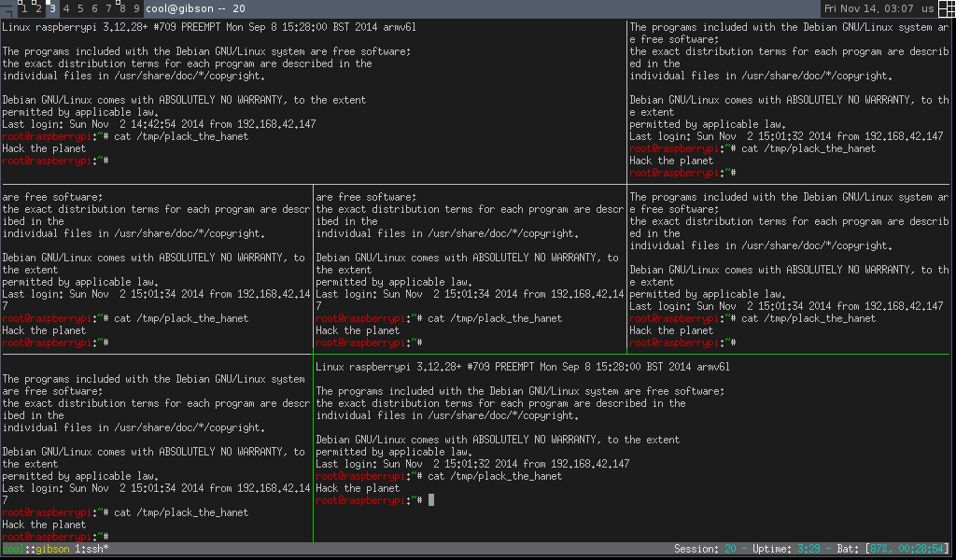Screen dimensions: 956x560
Task: Click the active prompt with the block cursor
Action: coord(375,500)
